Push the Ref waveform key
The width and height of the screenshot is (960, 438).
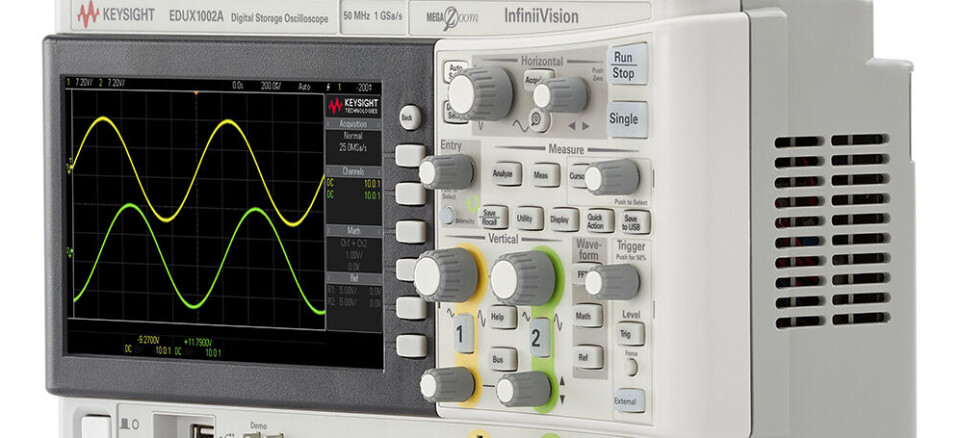point(588,357)
